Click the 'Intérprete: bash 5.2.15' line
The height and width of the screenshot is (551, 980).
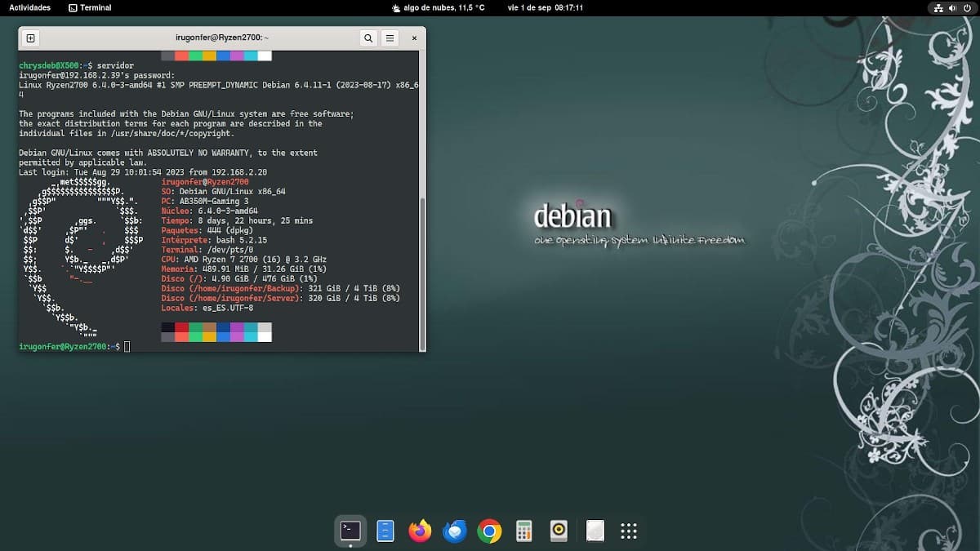coord(215,241)
